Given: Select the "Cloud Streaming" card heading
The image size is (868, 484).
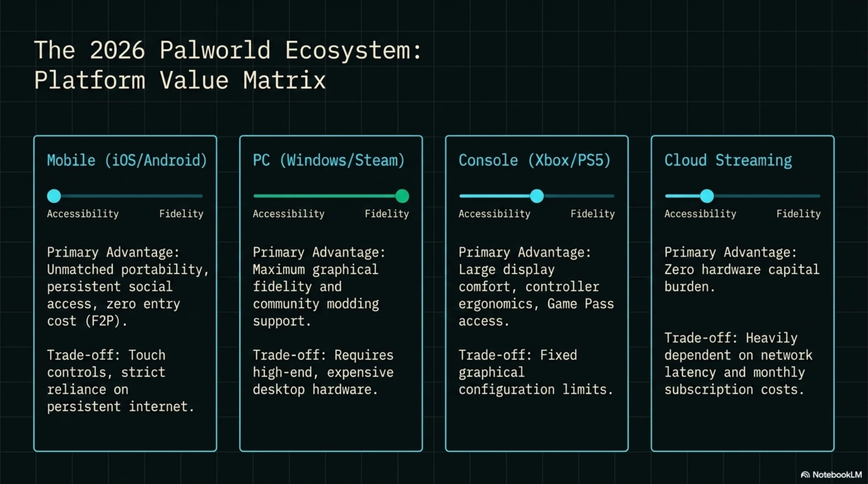Looking at the screenshot, I should (728, 160).
